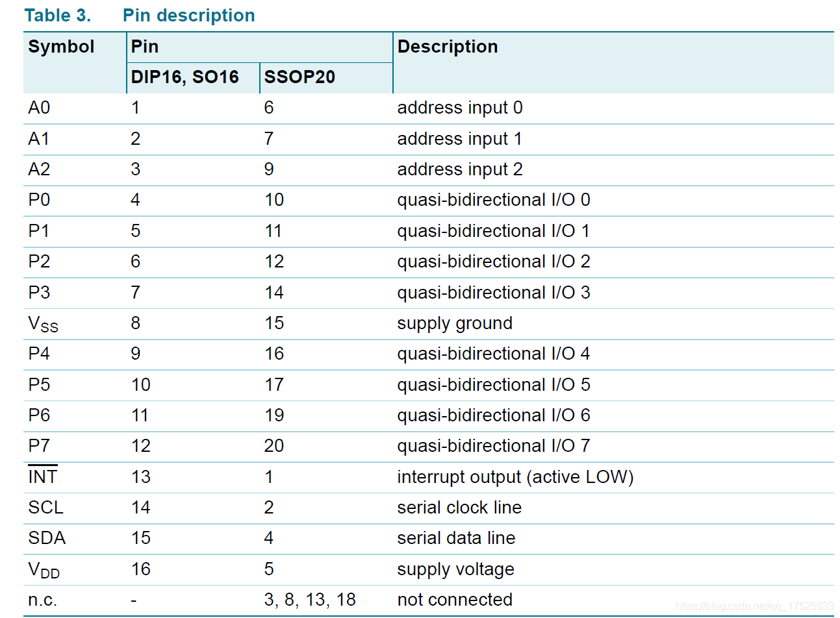Screen dimensions: 840x618
Task: Click the SSOP20 pin '11' in P1 row
Action: pos(274,231)
